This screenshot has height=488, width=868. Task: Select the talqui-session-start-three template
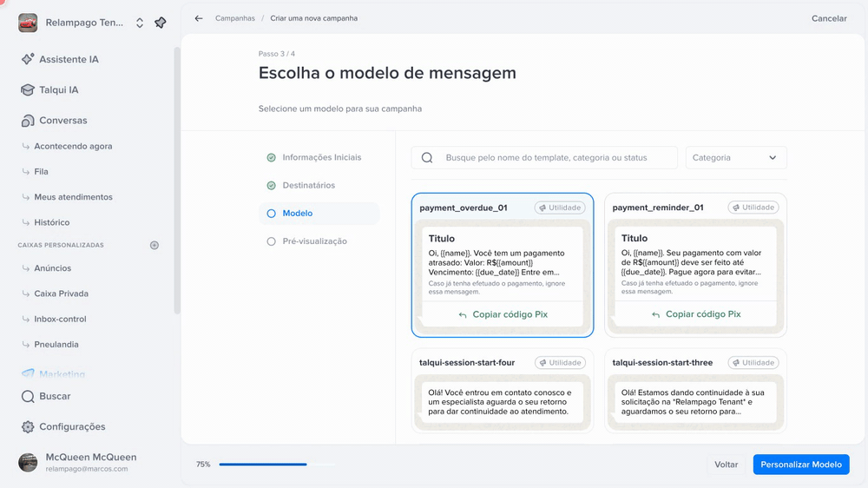click(695, 391)
